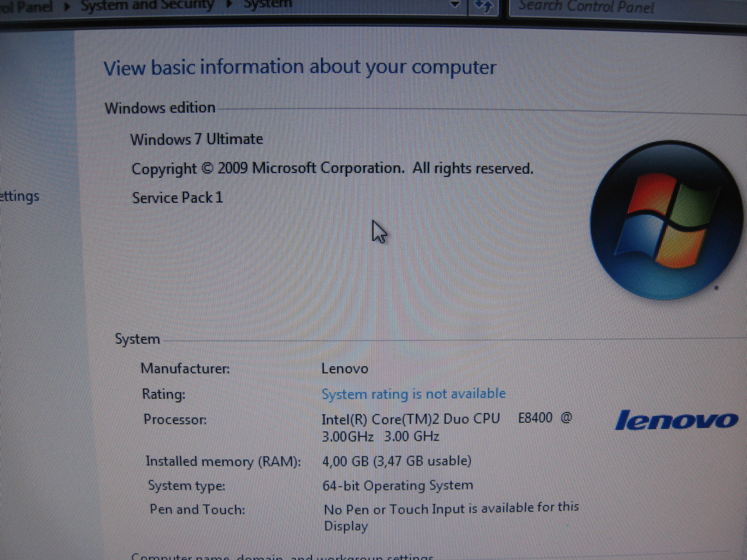Select the 'Service Pack 1' text
This screenshot has width=747, height=560.
pyautogui.click(x=177, y=197)
